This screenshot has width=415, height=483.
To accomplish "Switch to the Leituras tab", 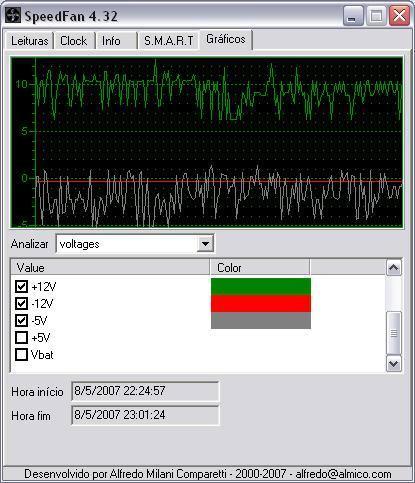I will pos(29,41).
